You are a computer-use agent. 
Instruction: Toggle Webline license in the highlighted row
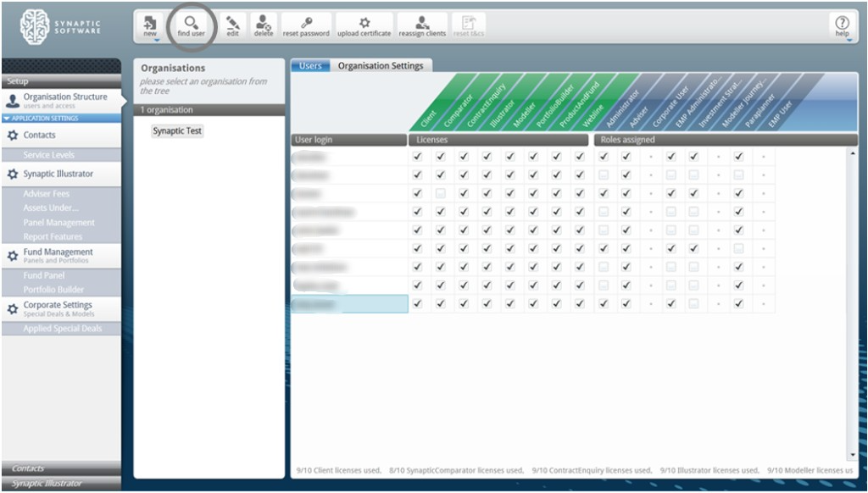(x=580, y=303)
